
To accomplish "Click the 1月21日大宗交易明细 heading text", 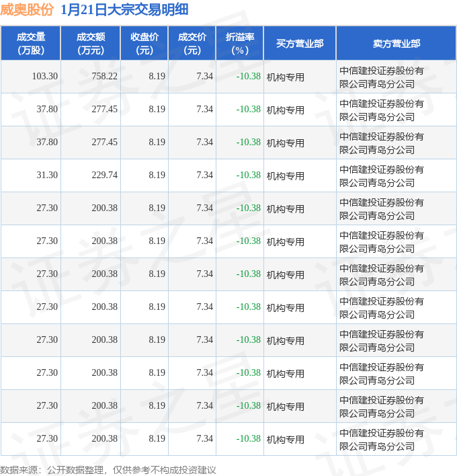I will point(124,9).
